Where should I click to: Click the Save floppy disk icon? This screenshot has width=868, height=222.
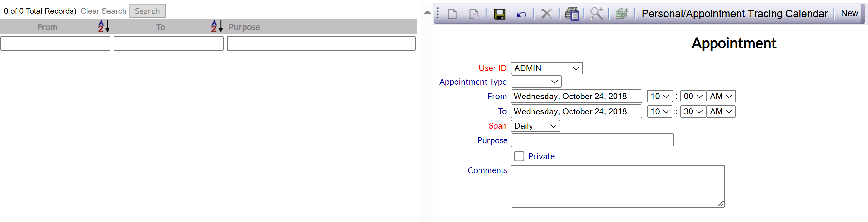click(499, 14)
